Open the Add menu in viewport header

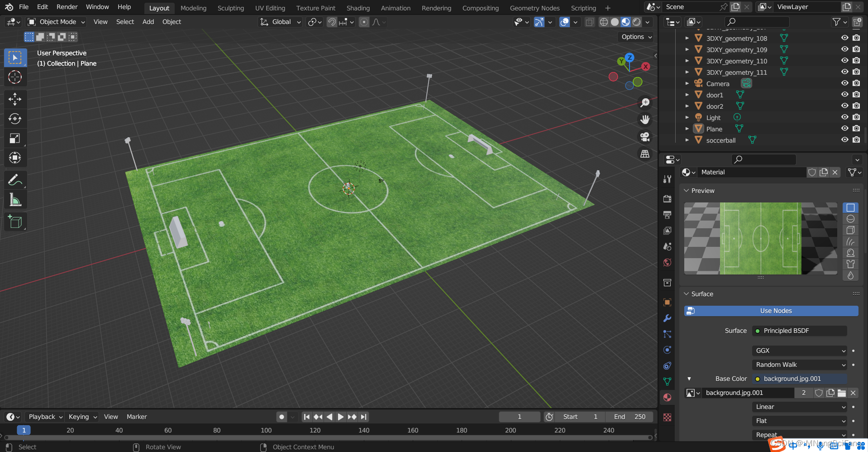click(x=148, y=22)
